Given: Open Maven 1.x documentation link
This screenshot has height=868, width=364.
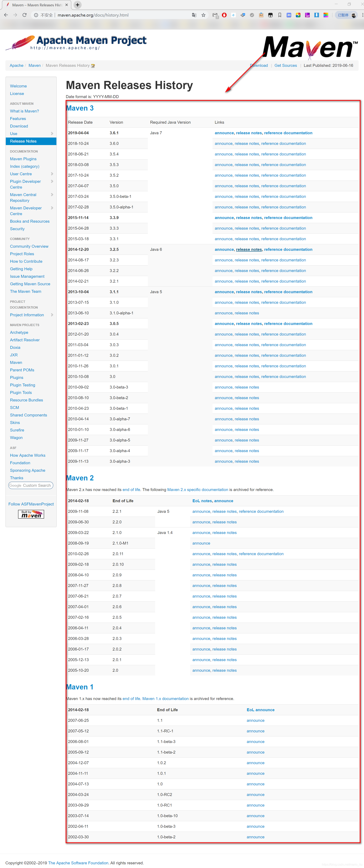Looking at the screenshot, I should click(x=165, y=698).
